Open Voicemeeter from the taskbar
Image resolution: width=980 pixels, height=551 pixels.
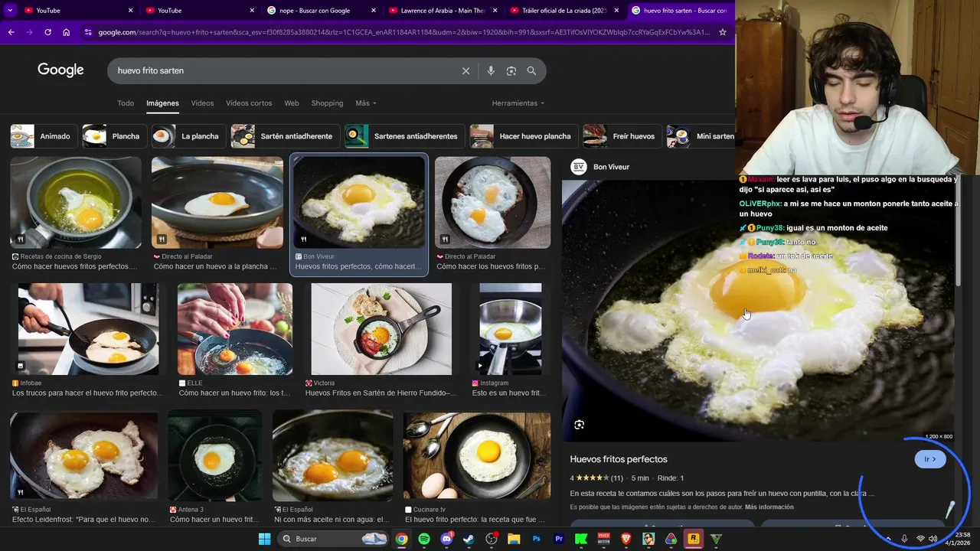point(603,539)
